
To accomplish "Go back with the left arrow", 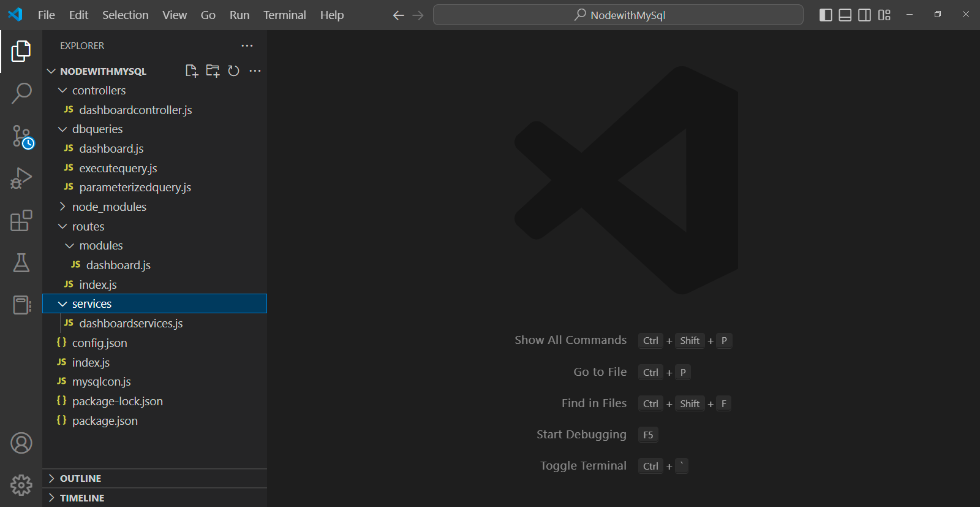I will coord(398,15).
